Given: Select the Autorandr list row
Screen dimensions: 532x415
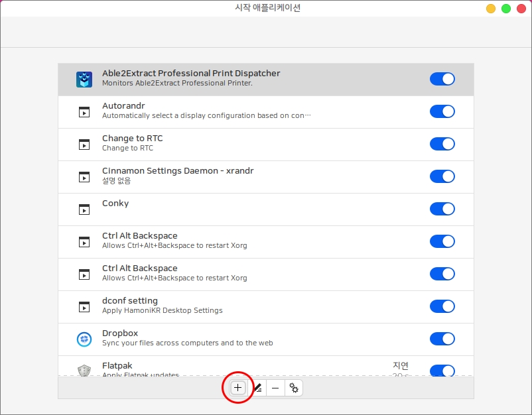Looking at the screenshot, I should coord(265,112).
